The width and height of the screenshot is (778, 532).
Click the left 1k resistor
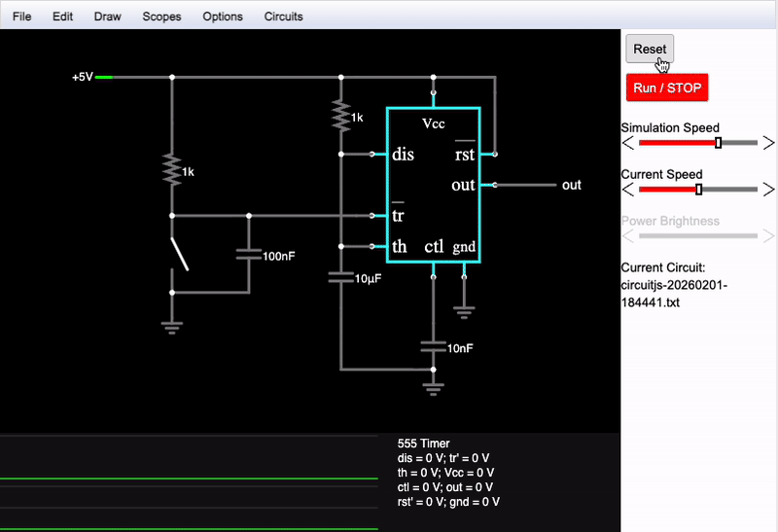[172, 170]
